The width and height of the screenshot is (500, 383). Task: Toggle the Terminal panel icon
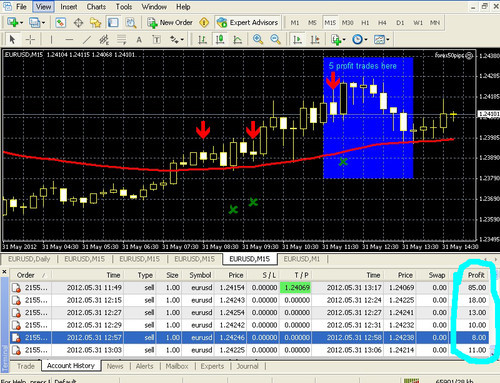click(x=113, y=23)
